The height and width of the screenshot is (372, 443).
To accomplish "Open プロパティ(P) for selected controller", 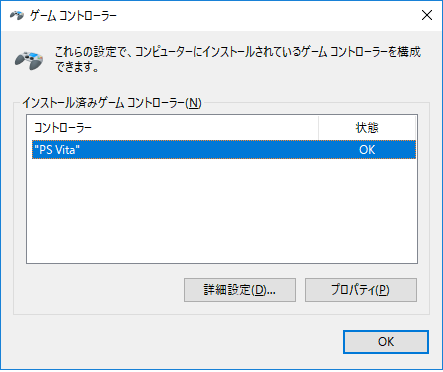I will [361, 290].
